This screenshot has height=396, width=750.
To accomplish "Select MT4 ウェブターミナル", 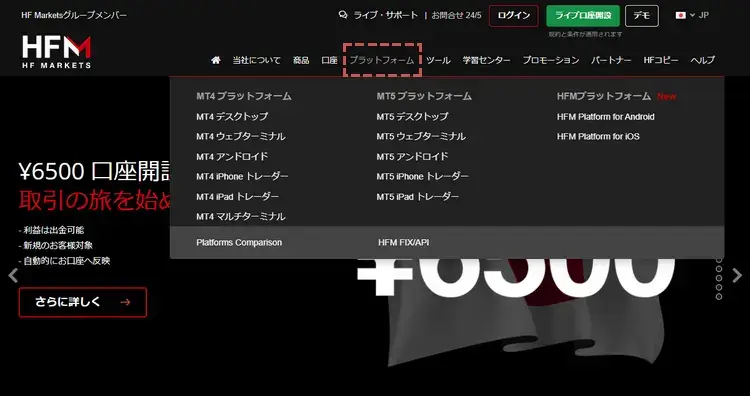I will point(241,137).
